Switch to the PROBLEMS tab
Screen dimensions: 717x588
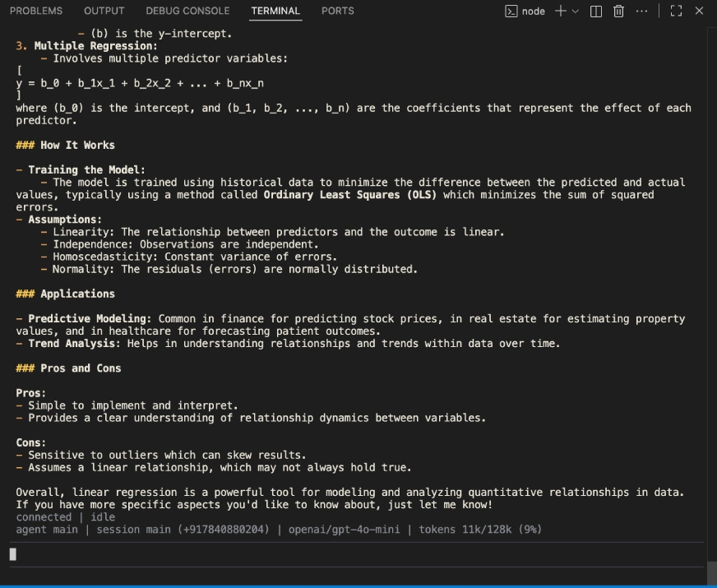pyautogui.click(x=36, y=11)
